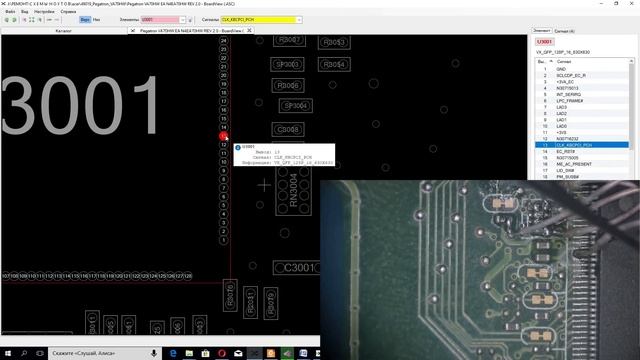
Task: Switch to the Сигнал side panel tab
Action: (564, 31)
